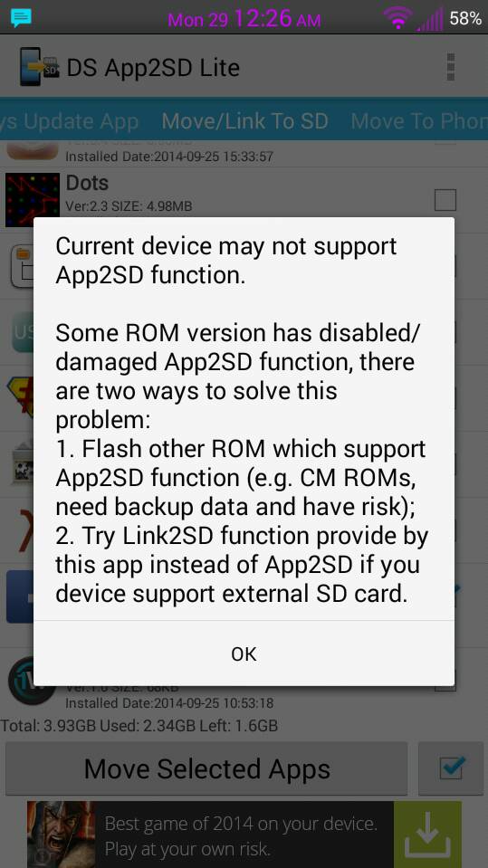
Task: Tap the ad banner game thumbnail
Action: [x=61, y=835]
